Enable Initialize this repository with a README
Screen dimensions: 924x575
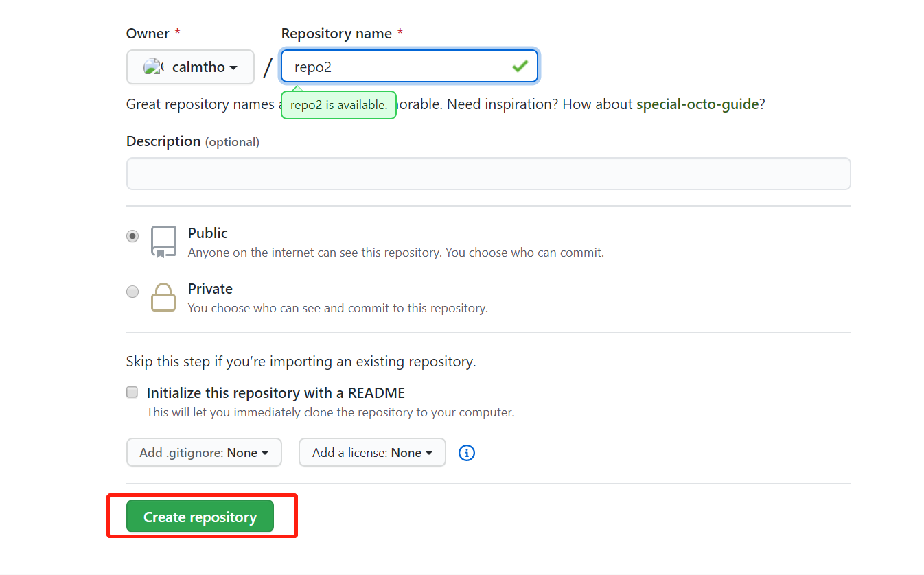132,392
